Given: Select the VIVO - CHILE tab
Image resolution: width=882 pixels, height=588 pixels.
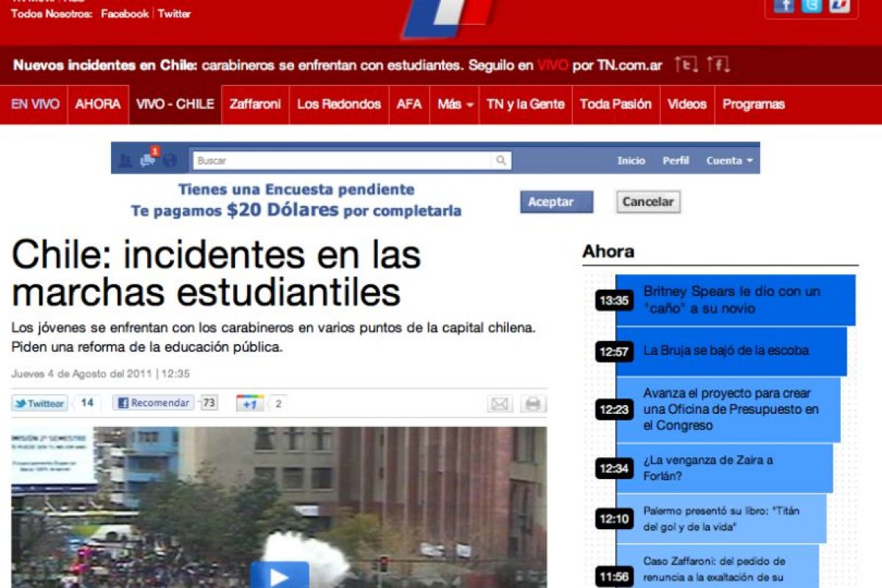Looking at the screenshot, I should tap(175, 104).
